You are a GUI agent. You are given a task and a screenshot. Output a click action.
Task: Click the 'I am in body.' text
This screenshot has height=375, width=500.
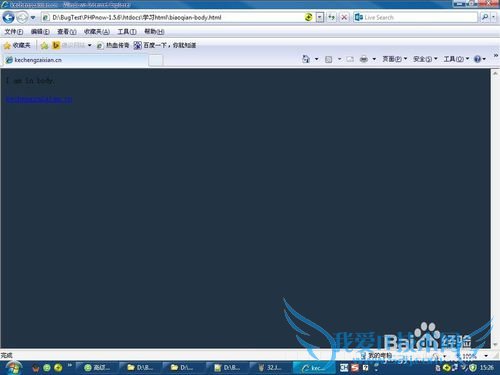point(30,81)
